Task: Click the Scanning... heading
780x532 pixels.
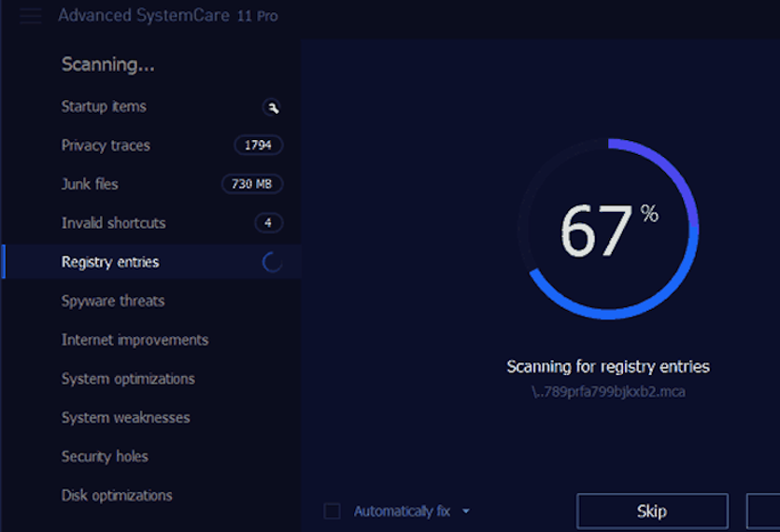Action: tap(108, 64)
